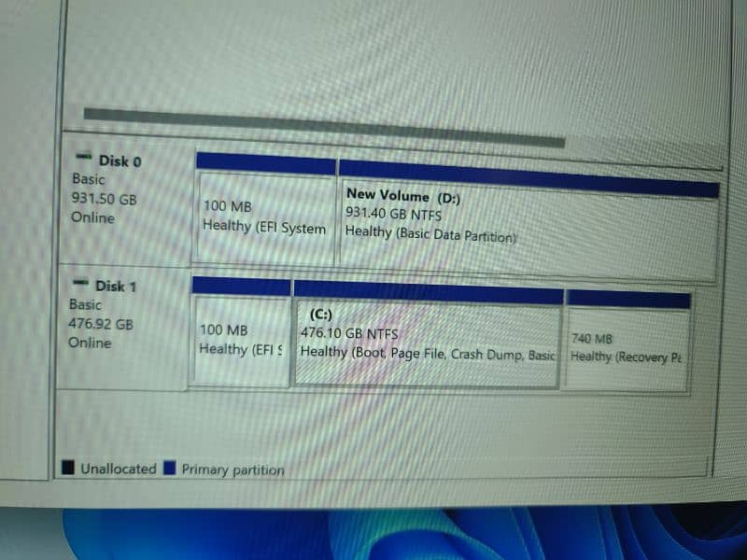Image resolution: width=747 pixels, height=560 pixels.
Task: Select Disk 0's 100 MB EFI System partition
Action: tap(264, 217)
